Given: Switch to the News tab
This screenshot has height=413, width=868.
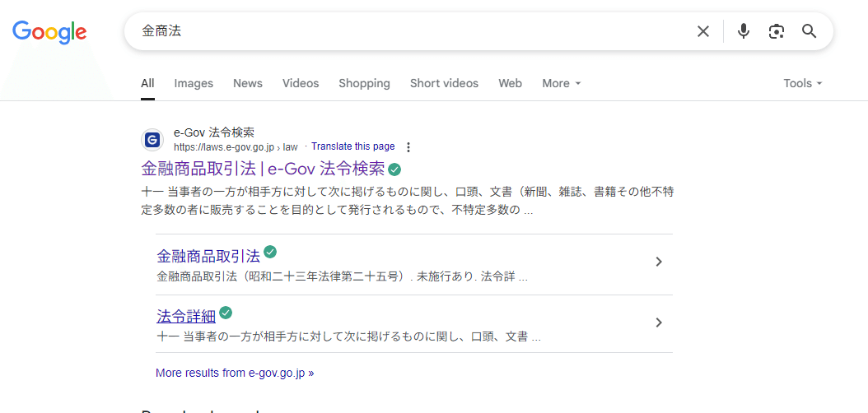Looking at the screenshot, I should tap(247, 83).
